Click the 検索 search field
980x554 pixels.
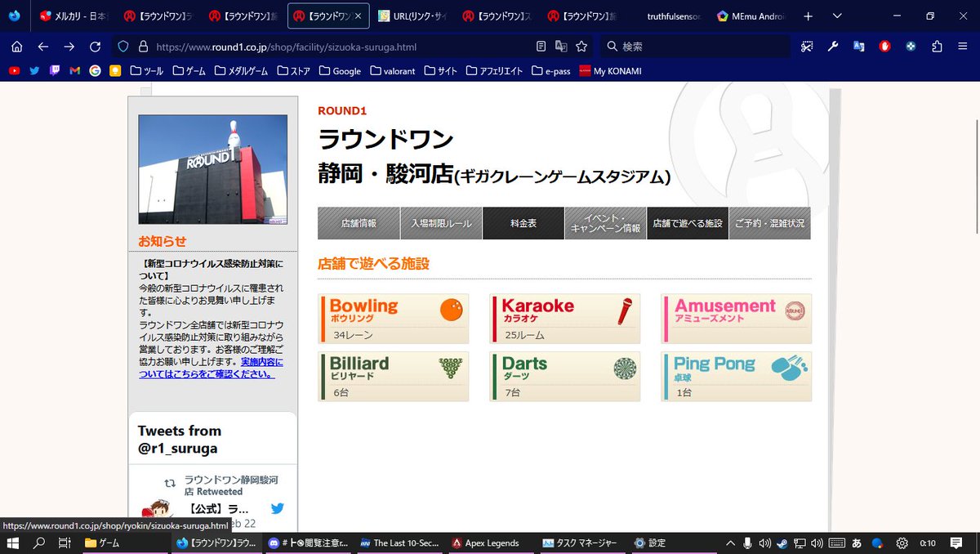695,47
